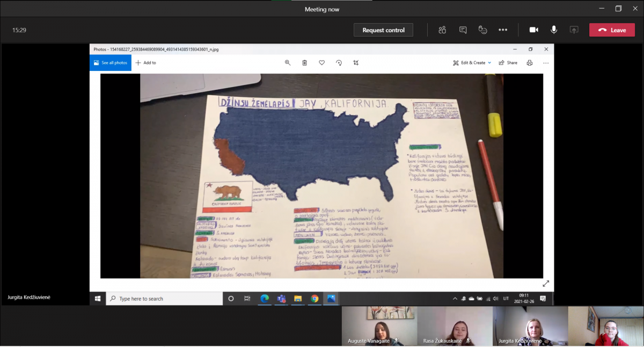
Task: Open Photos see more options menu
Action: (546, 63)
